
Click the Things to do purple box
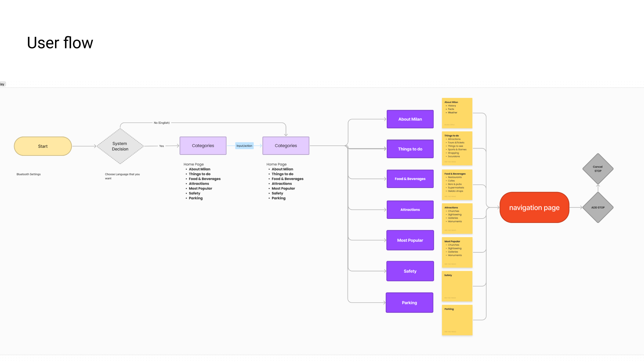pyautogui.click(x=410, y=149)
